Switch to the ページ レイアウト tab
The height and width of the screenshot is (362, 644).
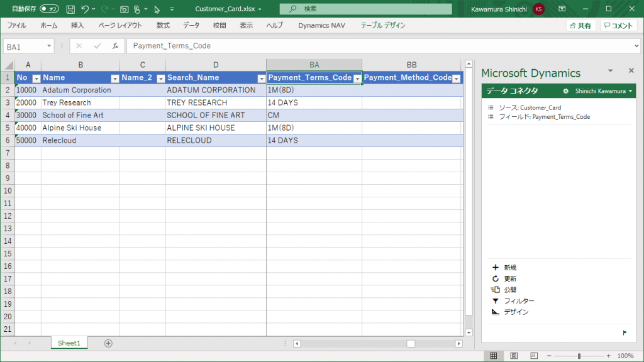120,25
